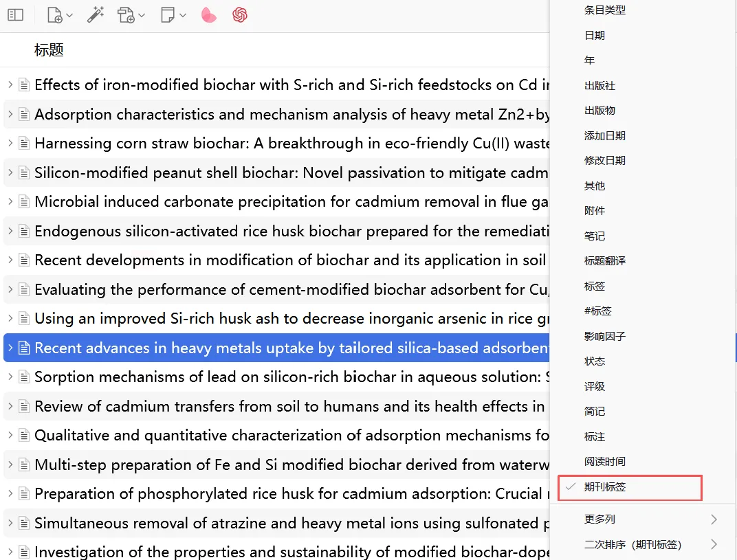Screen dimensions: 737x560
Task: Open the 二次排序 (期刊标签) submenu
Action: (644, 544)
